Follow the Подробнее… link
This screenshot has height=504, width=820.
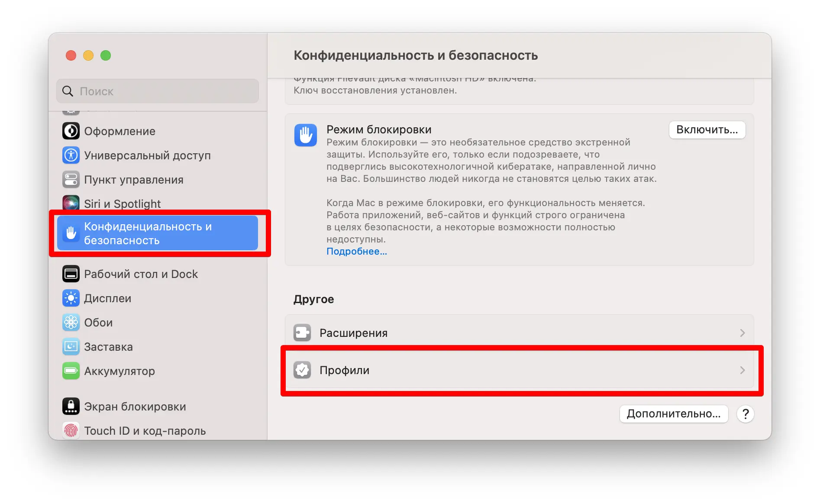(x=357, y=252)
